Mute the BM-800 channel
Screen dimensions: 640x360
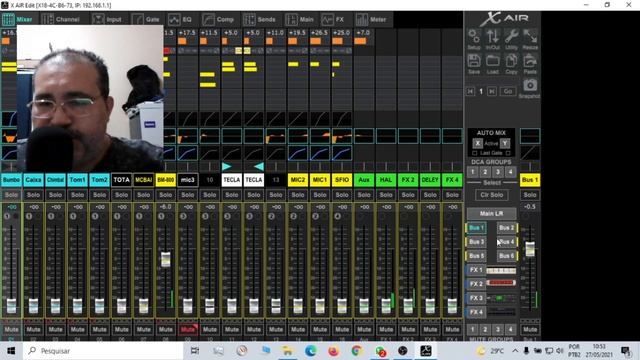pos(166,329)
